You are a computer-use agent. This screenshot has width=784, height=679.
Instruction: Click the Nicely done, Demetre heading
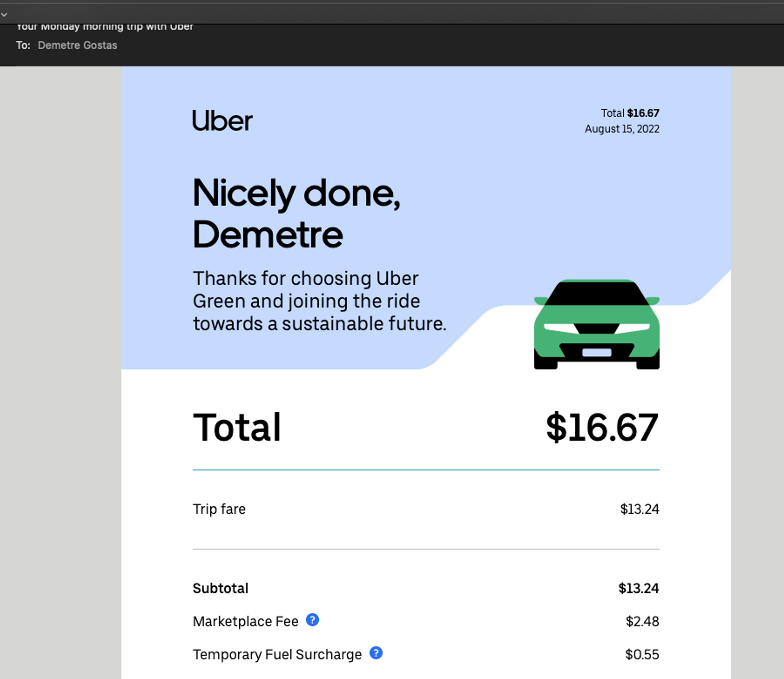[296, 213]
